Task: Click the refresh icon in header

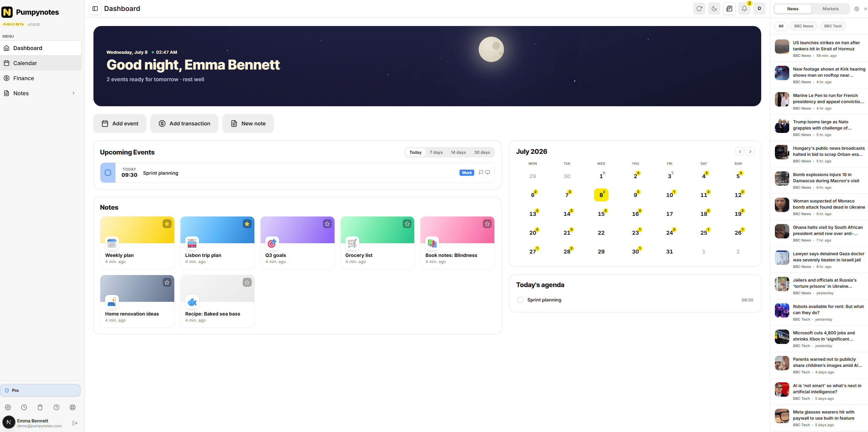Action: (699, 9)
